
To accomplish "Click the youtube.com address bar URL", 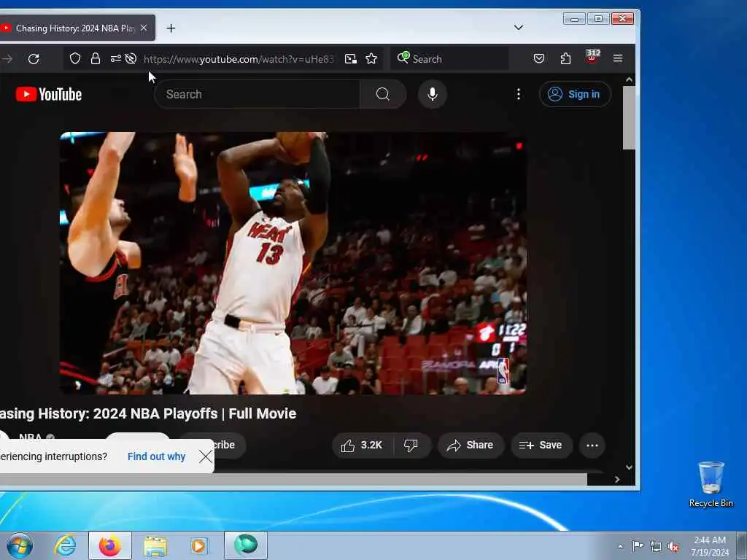I will pyautogui.click(x=239, y=59).
